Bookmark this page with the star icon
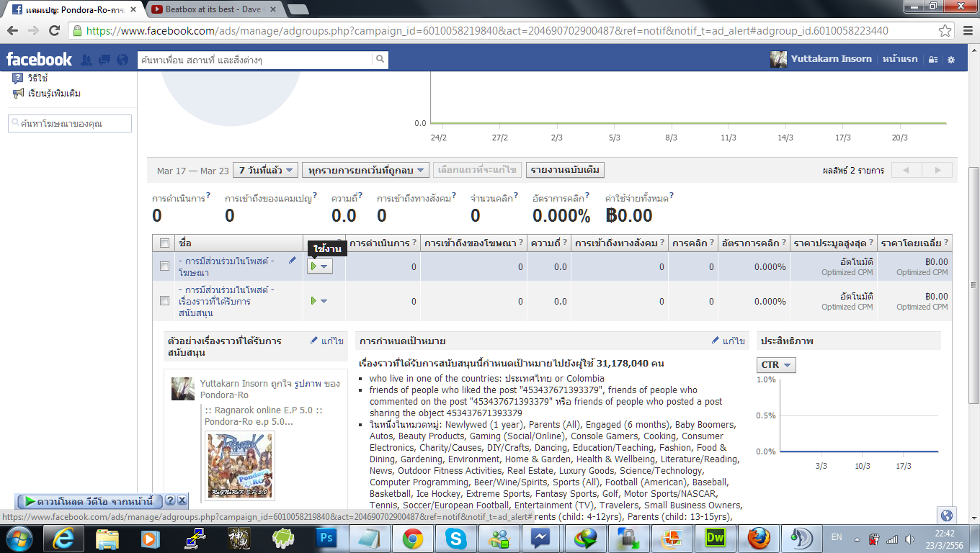This screenshot has height=553, width=980. pyautogui.click(x=945, y=31)
